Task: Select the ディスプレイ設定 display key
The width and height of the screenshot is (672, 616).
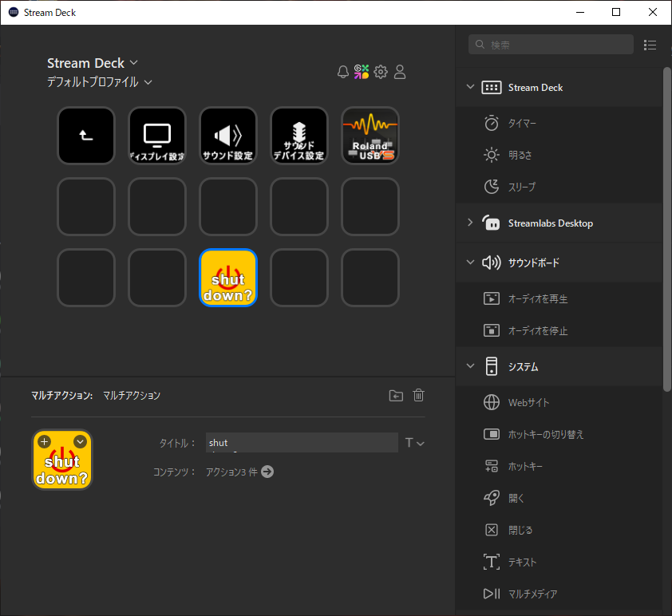Action: click(157, 136)
